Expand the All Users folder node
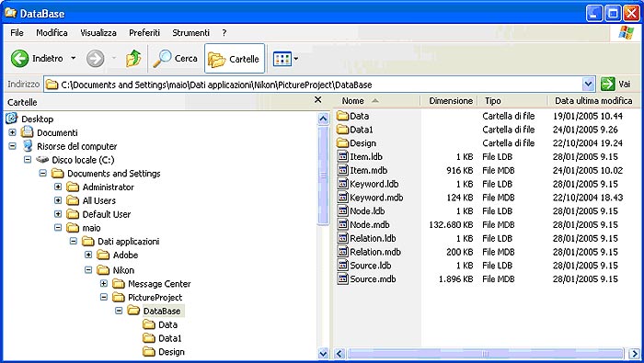The width and height of the screenshot is (644, 363). click(58, 200)
